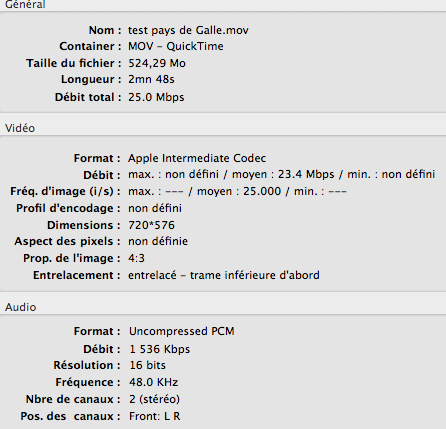Click the file size value '524,29 Mo'

(157, 63)
